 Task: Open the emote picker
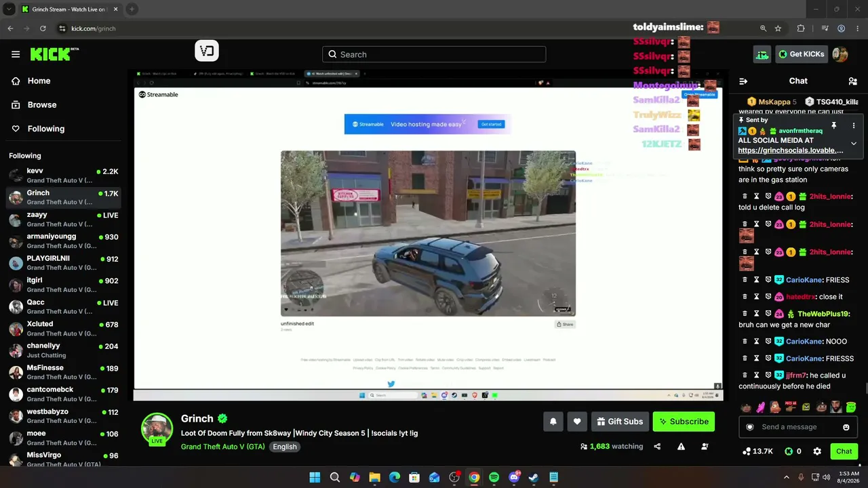[846, 427]
